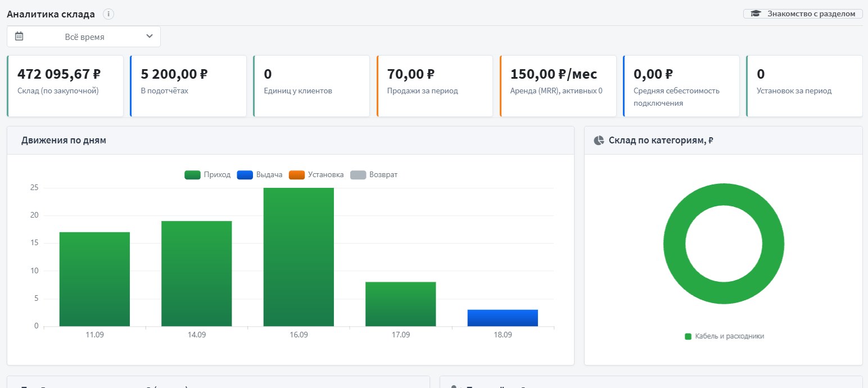868x388 pixels.
Task: Open the Единиц у клиентов card
Action: tap(311, 86)
